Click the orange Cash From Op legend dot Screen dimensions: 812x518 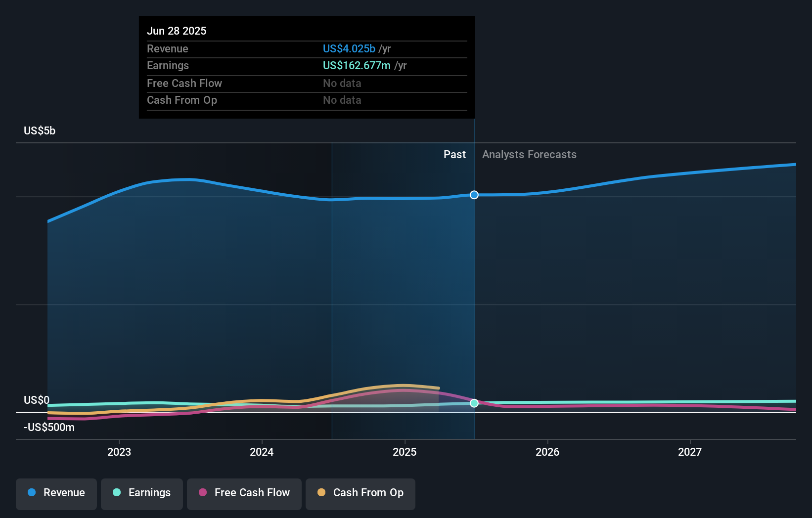pyautogui.click(x=321, y=492)
